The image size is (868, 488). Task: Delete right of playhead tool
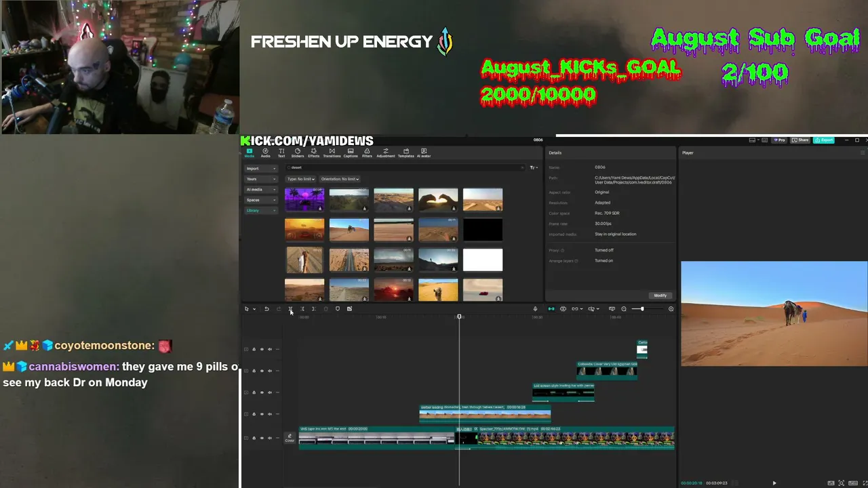[313, 309]
